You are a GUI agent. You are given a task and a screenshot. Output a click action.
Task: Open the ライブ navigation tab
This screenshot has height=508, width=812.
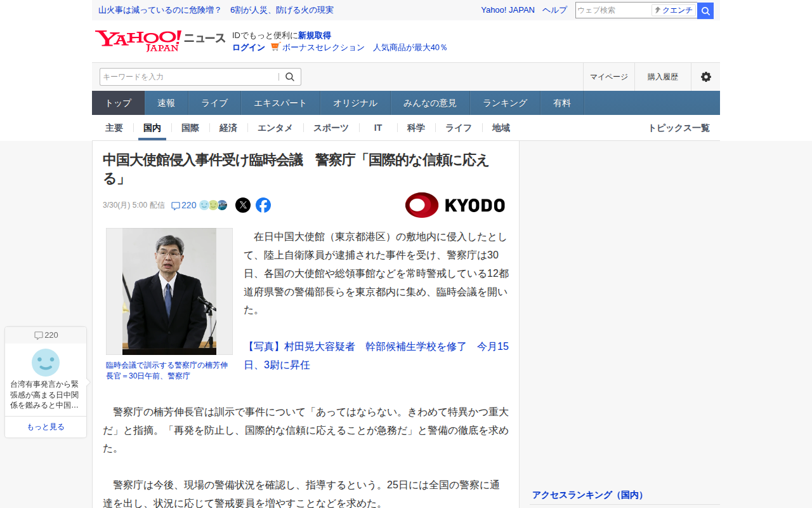tap(214, 103)
